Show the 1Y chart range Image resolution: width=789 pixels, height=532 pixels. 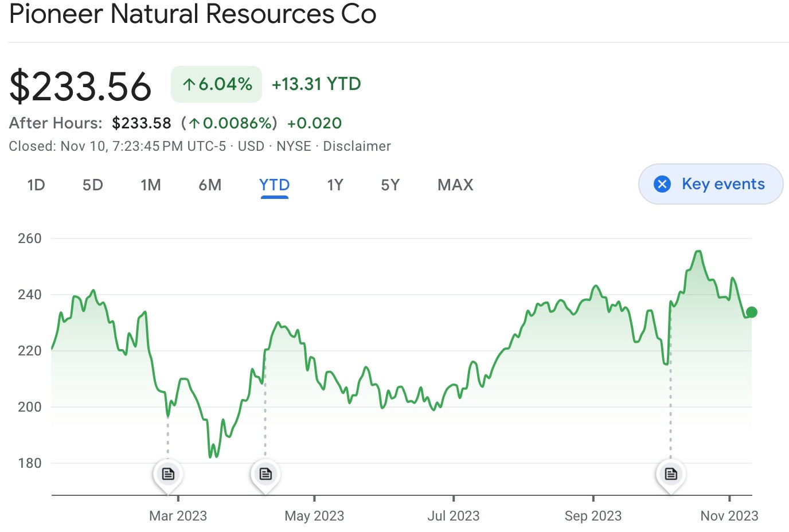click(x=335, y=185)
